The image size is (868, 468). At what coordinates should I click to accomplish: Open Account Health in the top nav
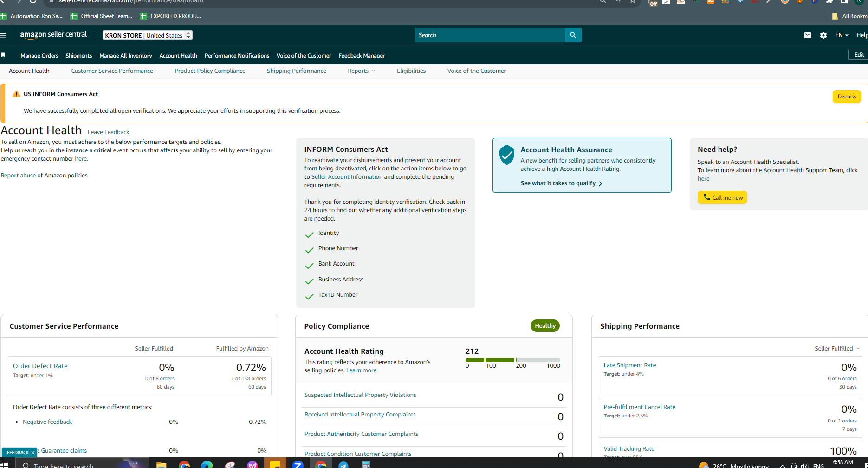[x=178, y=56]
